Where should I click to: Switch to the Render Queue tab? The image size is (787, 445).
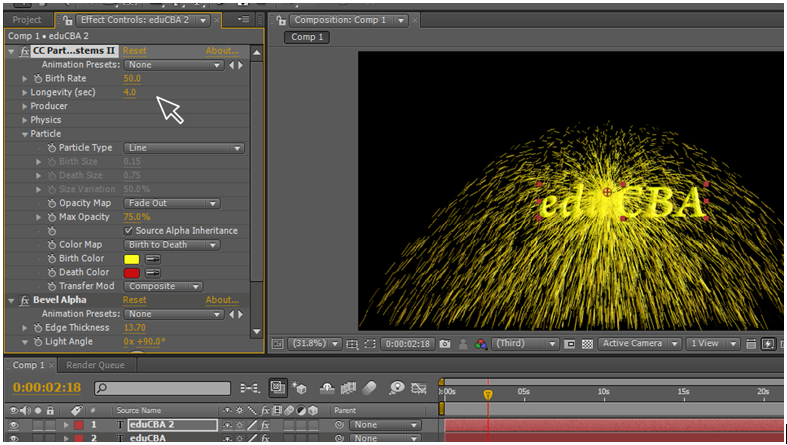95,365
